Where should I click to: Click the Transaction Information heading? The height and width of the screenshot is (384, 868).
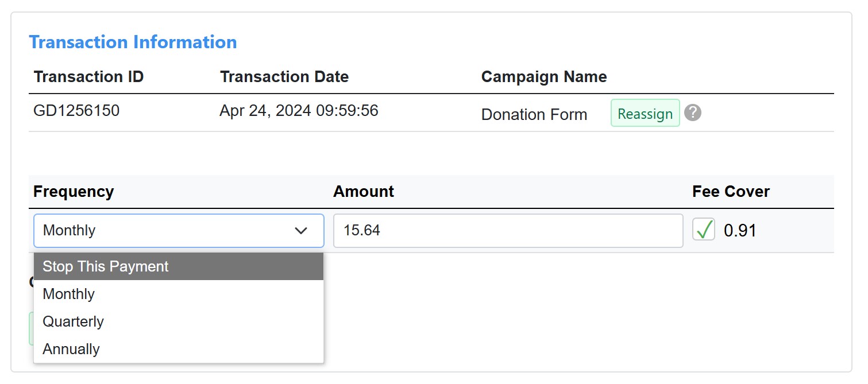(x=133, y=42)
